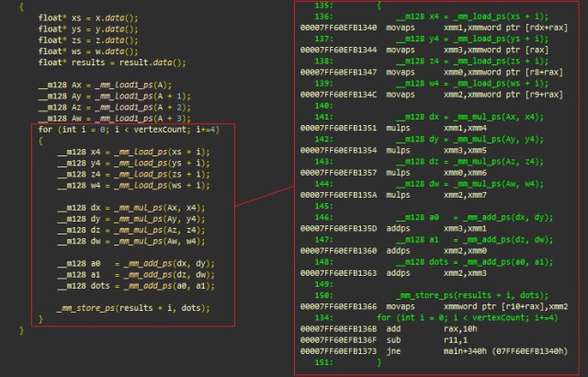
Task: Click the mulps at address 00007FF60EFB135A
Action: [393, 195]
